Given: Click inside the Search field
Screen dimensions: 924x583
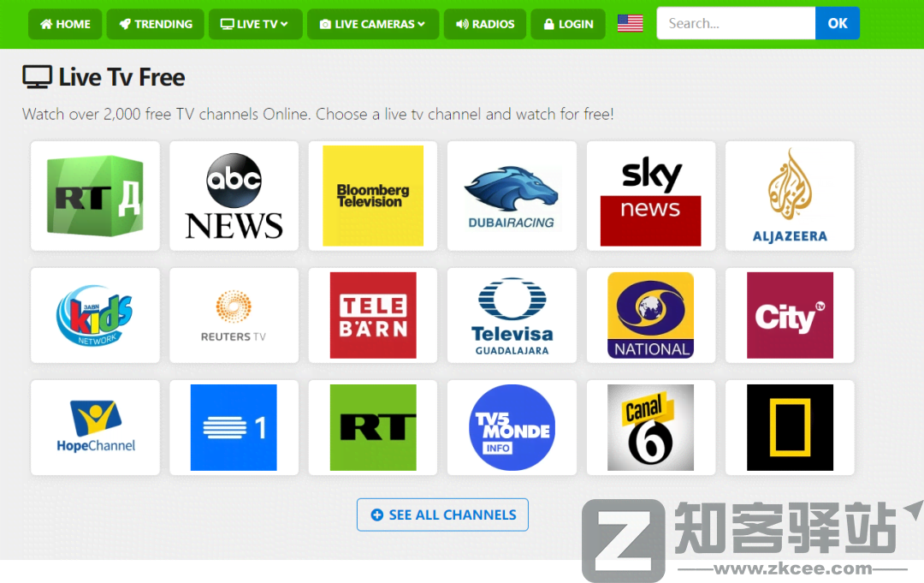Looking at the screenshot, I should (736, 23).
